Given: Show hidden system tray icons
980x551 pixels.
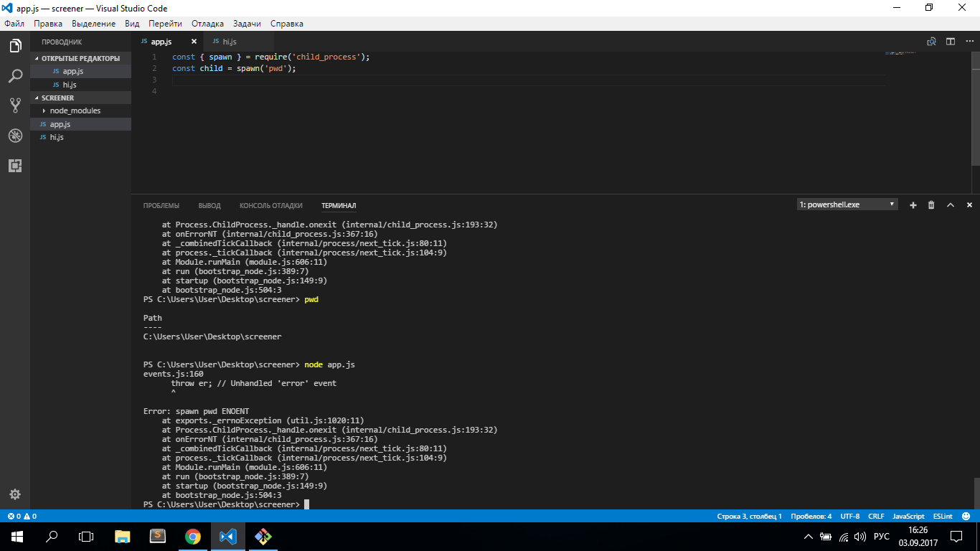Looking at the screenshot, I should [x=809, y=537].
